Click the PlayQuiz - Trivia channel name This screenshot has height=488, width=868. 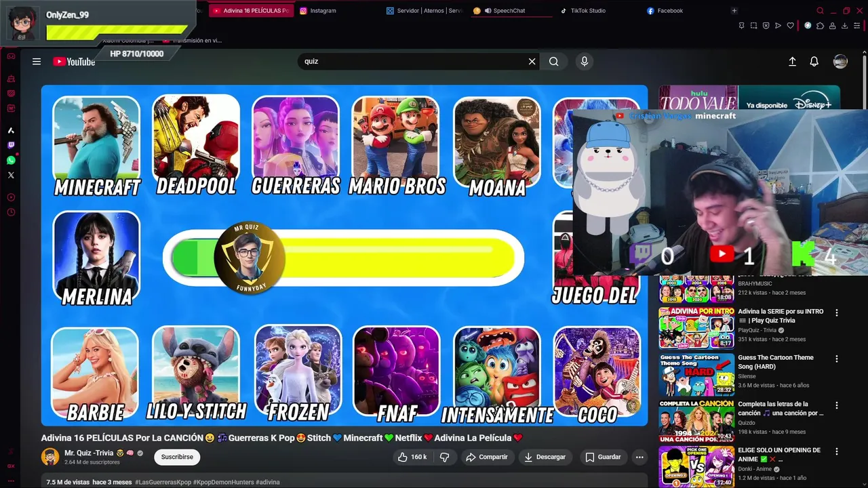click(757, 330)
